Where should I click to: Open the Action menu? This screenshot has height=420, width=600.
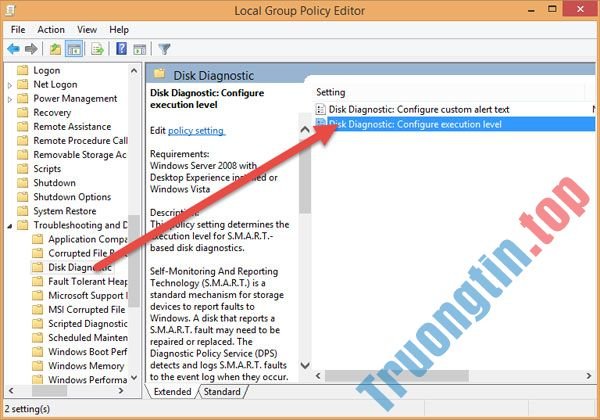tap(51, 30)
